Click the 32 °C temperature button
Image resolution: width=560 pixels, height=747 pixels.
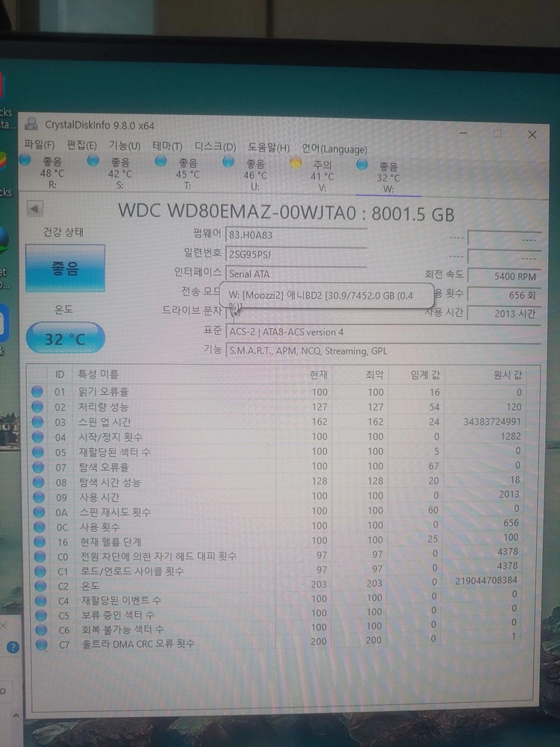pyautogui.click(x=65, y=338)
